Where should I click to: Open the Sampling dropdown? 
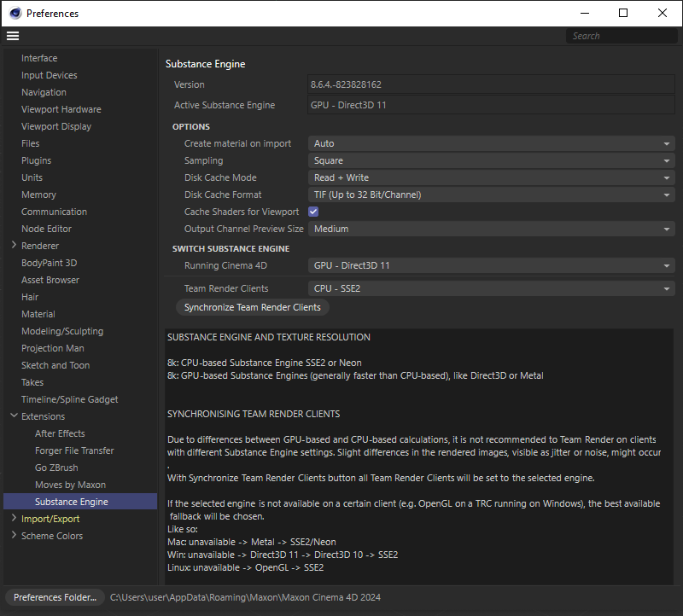pyautogui.click(x=492, y=160)
